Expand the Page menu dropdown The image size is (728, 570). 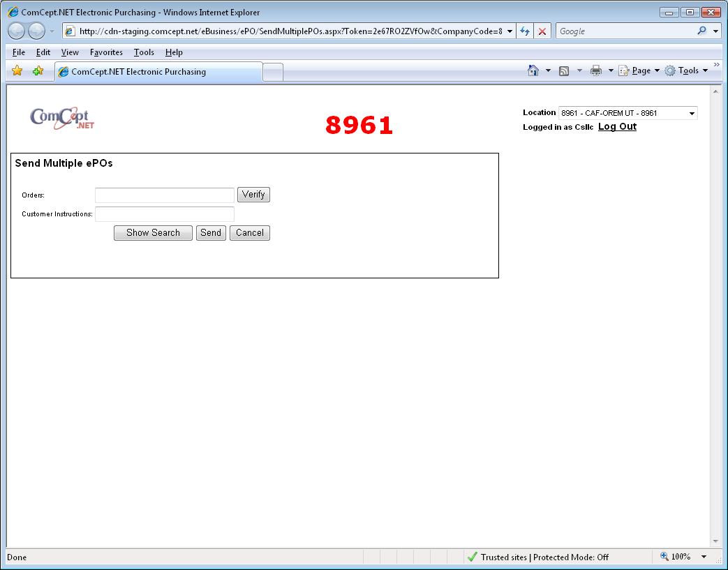pos(657,70)
